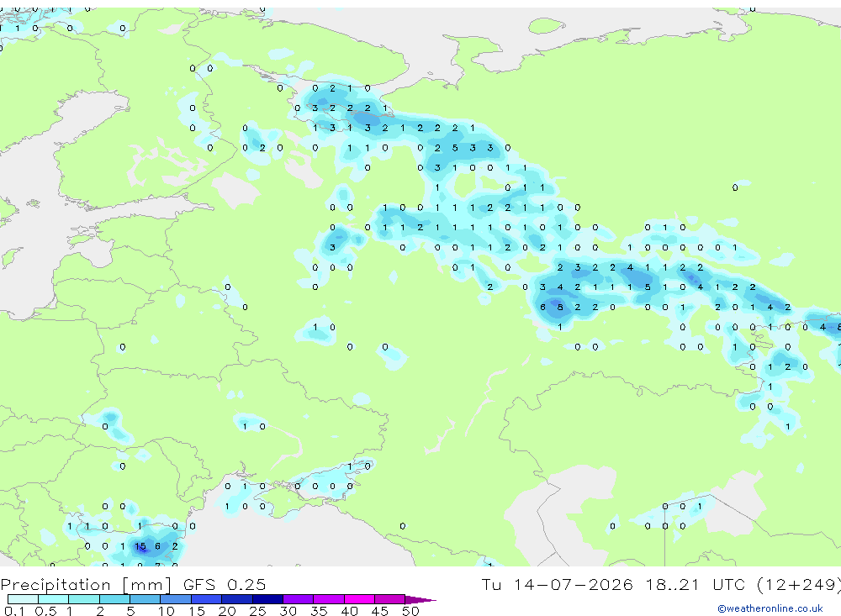Click the 'Precipitation [mm]' title text
The image size is (841, 616).
86,585
